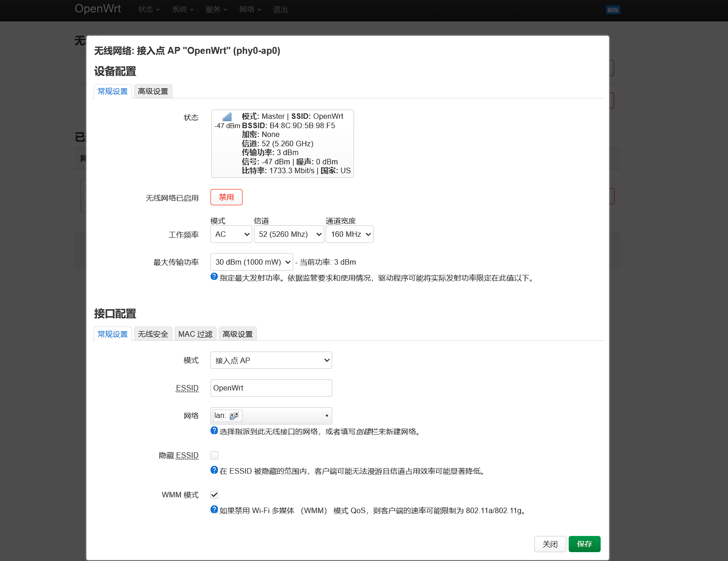728x561 pixels.
Task: Open the channel 52 (5260 Mhz) dropdown
Action: tap(289, 235)
